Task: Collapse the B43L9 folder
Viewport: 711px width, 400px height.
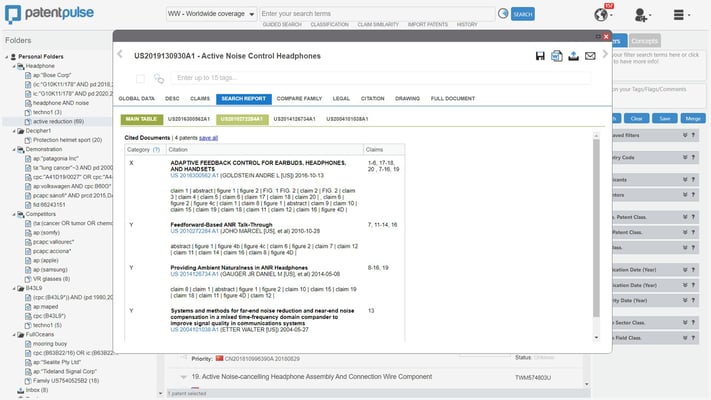Action: point(14,288)
